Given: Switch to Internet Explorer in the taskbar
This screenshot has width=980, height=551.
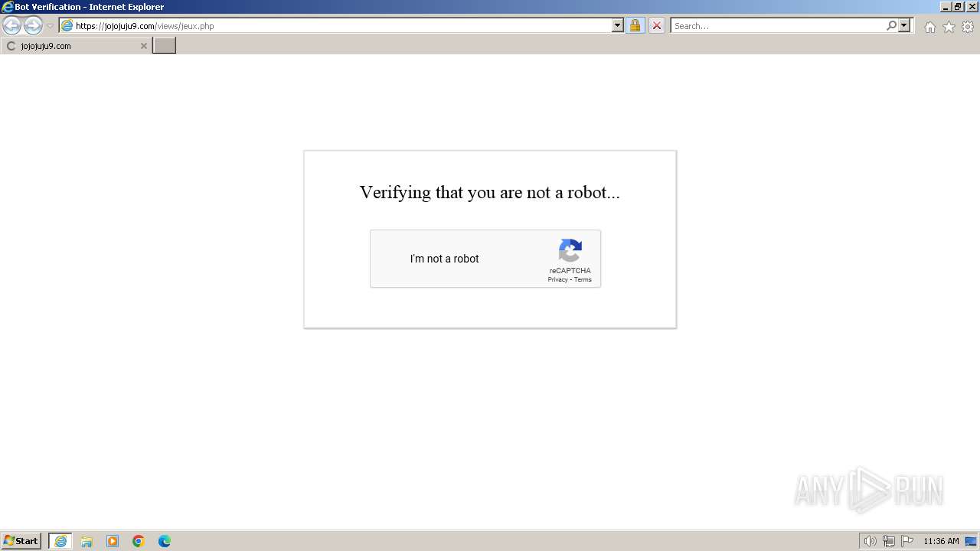Looking at the screenshot, I should [x=60, y=541].
